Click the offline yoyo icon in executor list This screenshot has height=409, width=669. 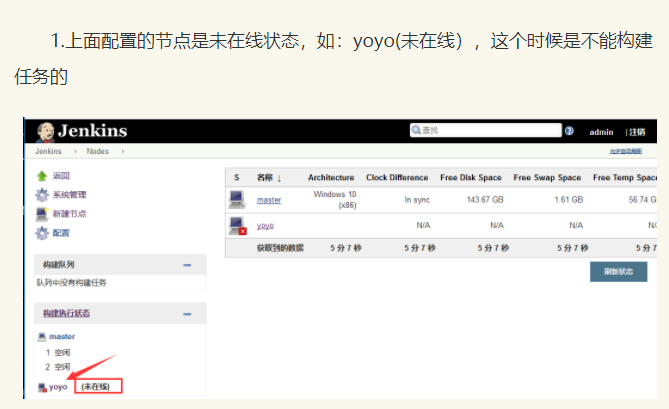click(x=42, y=387)
